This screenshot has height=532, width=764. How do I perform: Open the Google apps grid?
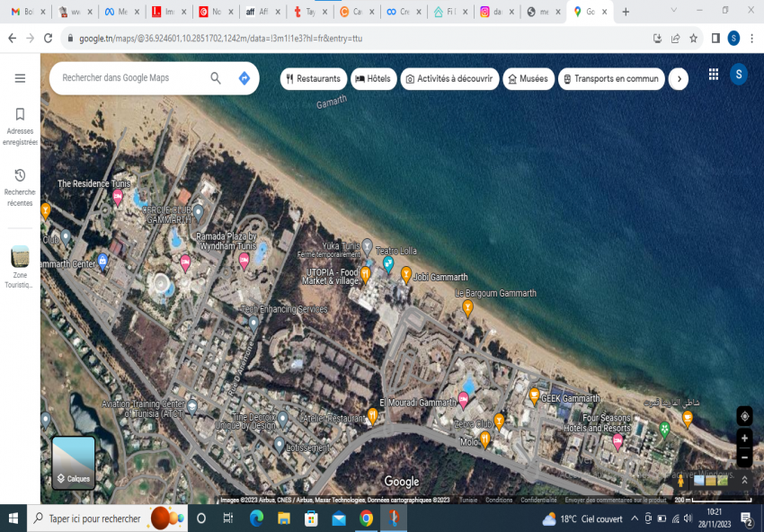714,75
